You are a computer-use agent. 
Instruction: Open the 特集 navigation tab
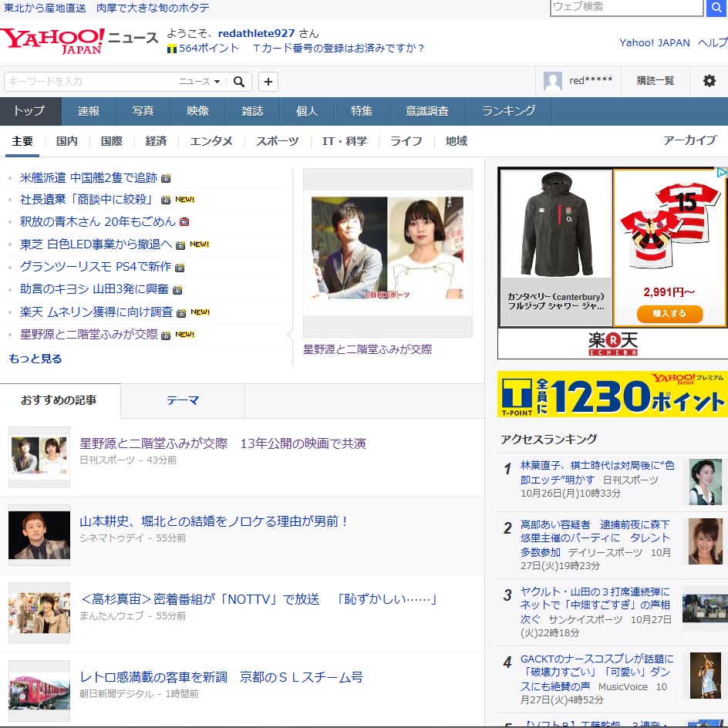(362, 111)
